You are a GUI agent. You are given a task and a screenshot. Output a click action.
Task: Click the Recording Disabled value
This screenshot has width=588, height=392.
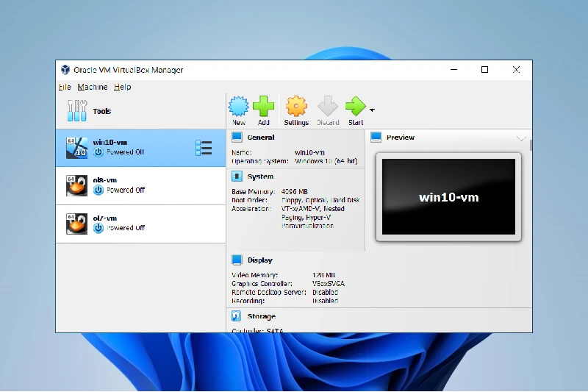point(325,301)
